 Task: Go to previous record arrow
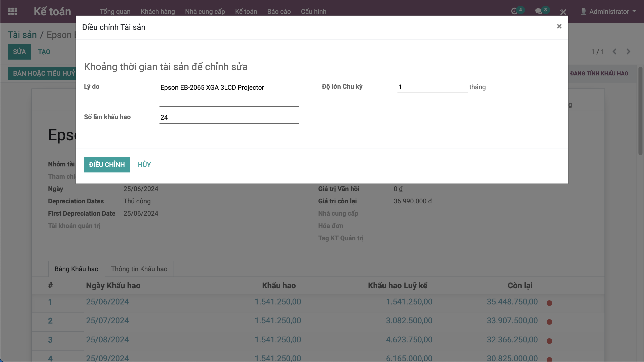(x=615, y=52)
